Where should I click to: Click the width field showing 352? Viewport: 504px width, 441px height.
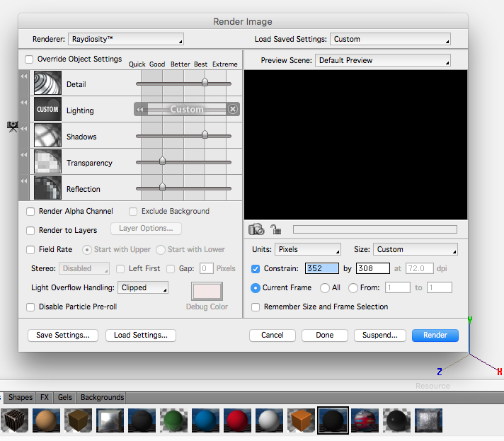[x=322, y=268]
